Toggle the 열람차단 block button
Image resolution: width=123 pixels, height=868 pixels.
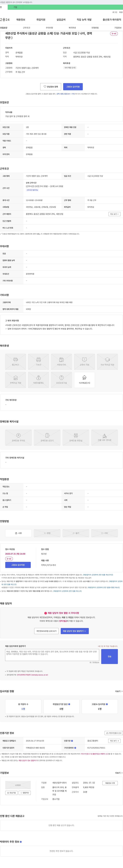25,793
